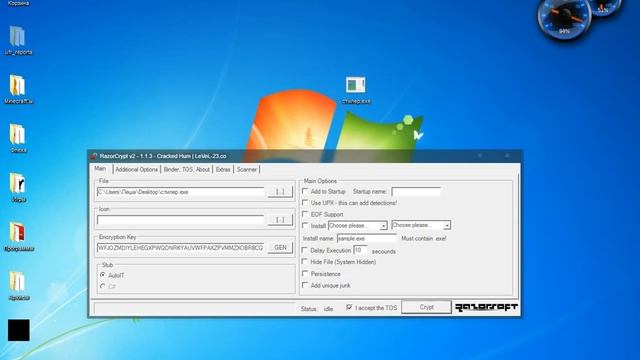
Task: Enable the Add to Startup checkbox
Action: [305, 191]
